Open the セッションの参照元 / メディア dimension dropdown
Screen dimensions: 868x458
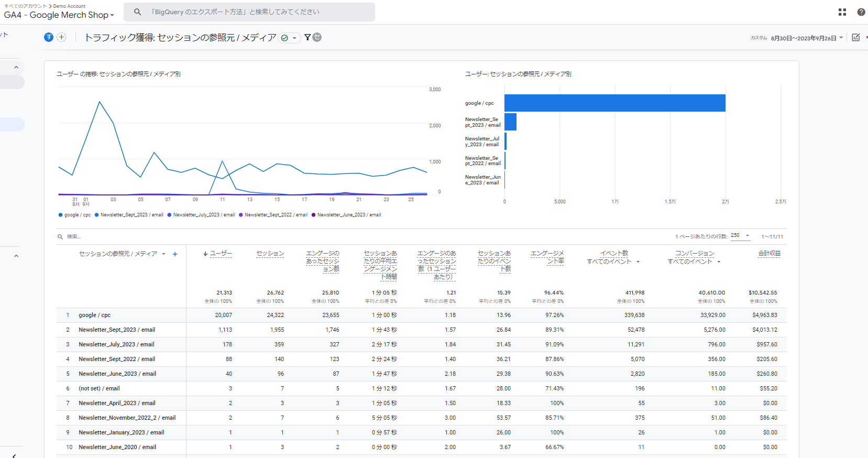click(x=163, y=254)
